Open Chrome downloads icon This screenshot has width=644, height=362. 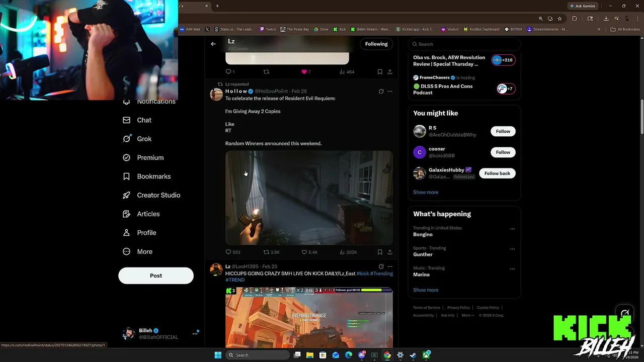coord(606,19)
